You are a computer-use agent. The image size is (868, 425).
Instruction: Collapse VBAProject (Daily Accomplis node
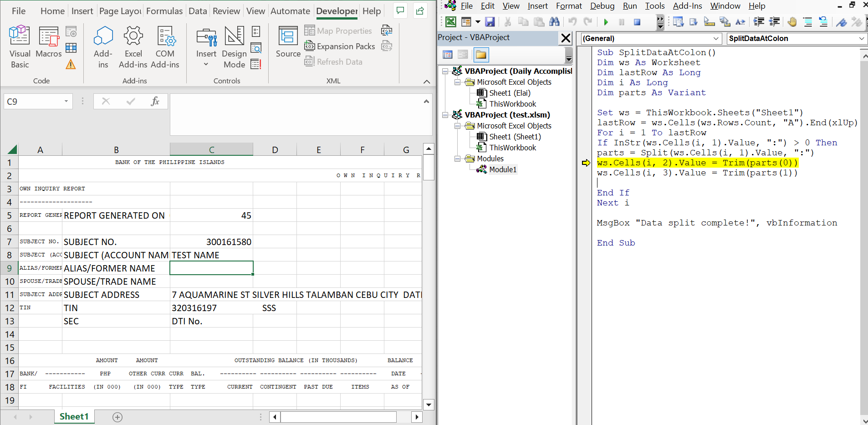(445, 71)
